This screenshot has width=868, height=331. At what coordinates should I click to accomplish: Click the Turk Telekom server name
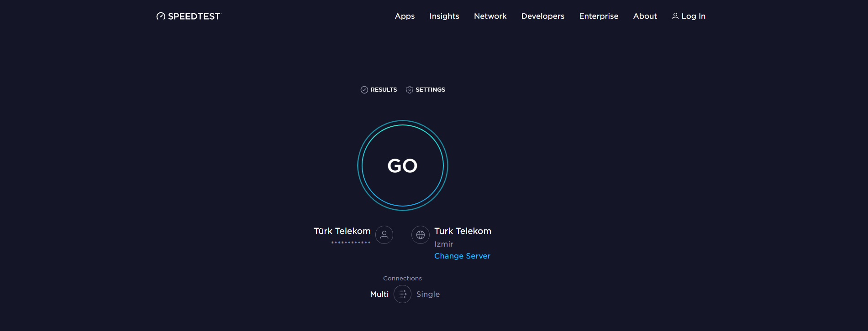coord(463,231)
